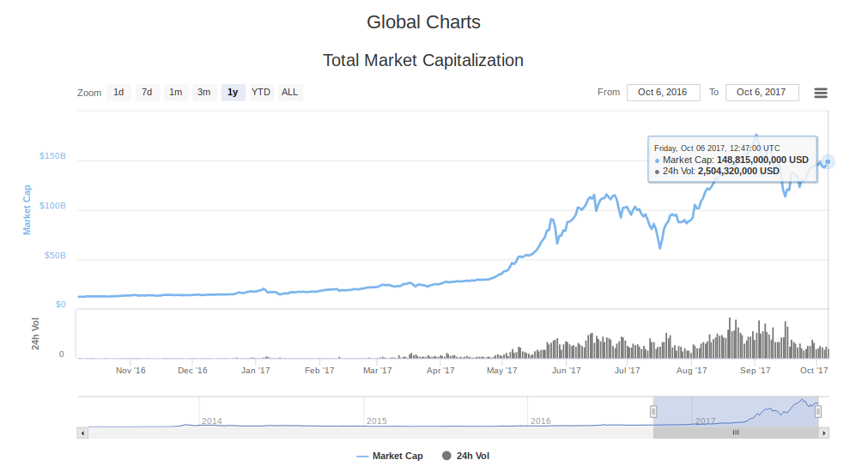Select the active 1y zoom button
The height and width of the screenshot is (466, 868).
[x=233, y=93]
